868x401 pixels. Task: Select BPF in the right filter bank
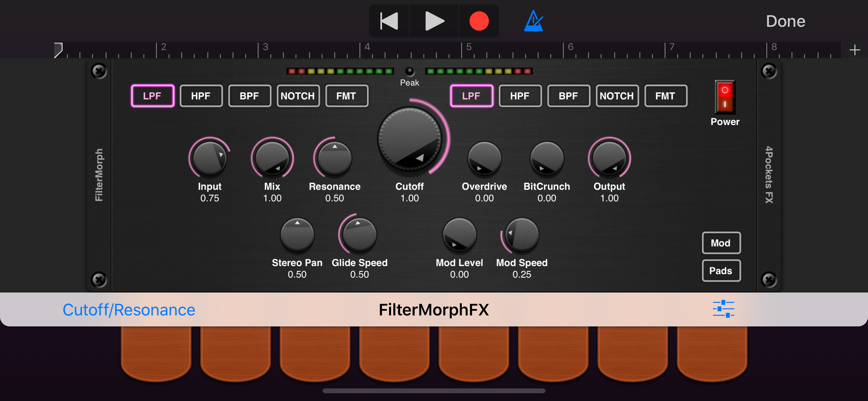tap(568, 96)
